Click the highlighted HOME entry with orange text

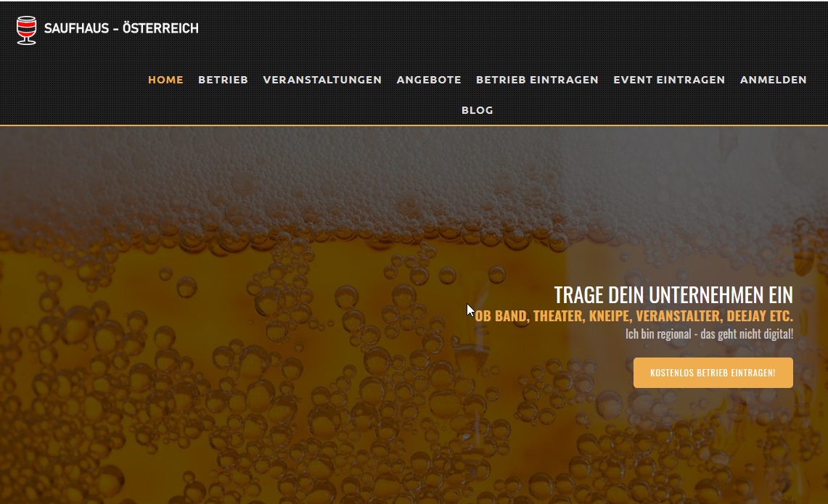165,80
